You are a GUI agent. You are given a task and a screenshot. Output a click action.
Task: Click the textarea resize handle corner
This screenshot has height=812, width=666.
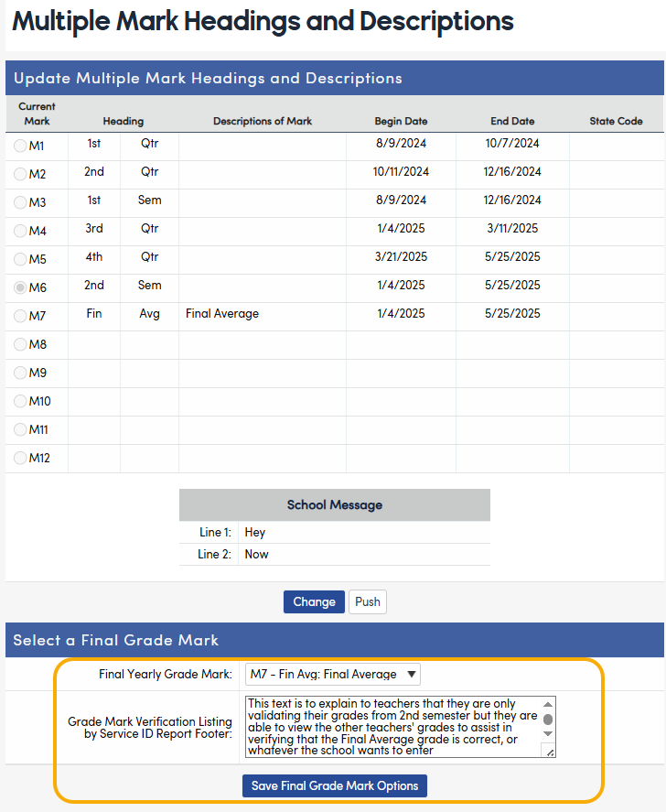pyautogui.click(x=551, y=752)
